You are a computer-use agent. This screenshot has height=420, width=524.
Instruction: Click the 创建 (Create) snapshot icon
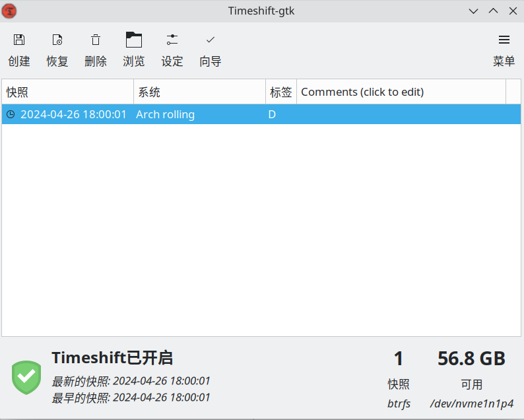[x=19, y=41]
